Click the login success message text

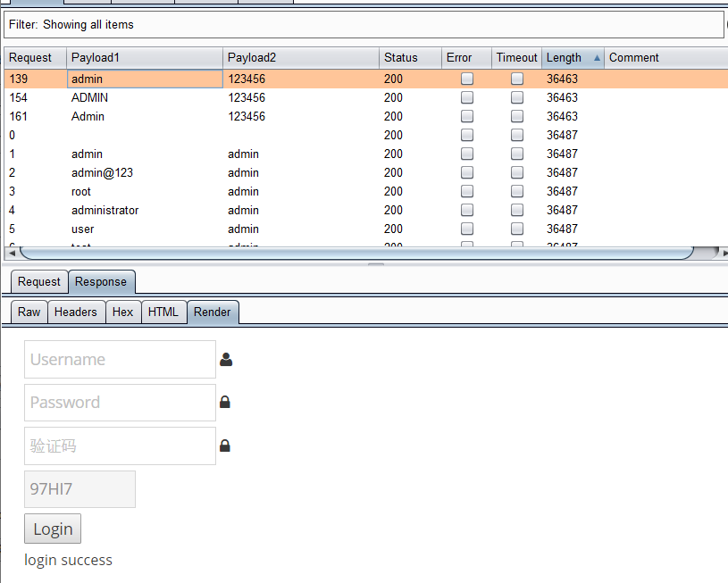click(68, 561)
